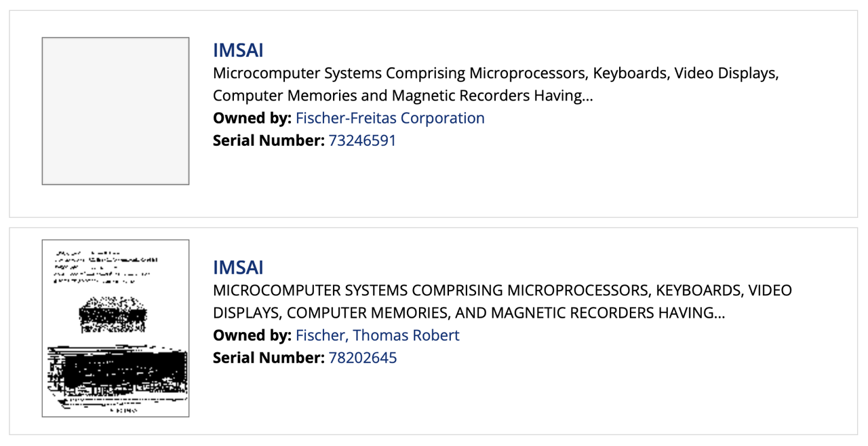868x446 pixels.
Task: Open serial number 78202645
Action: coord(363,358)
